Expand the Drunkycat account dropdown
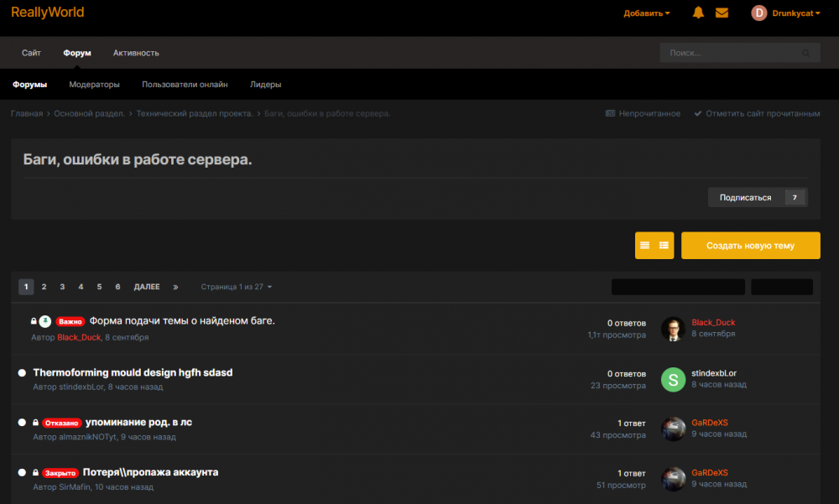 tap(796, 13)
